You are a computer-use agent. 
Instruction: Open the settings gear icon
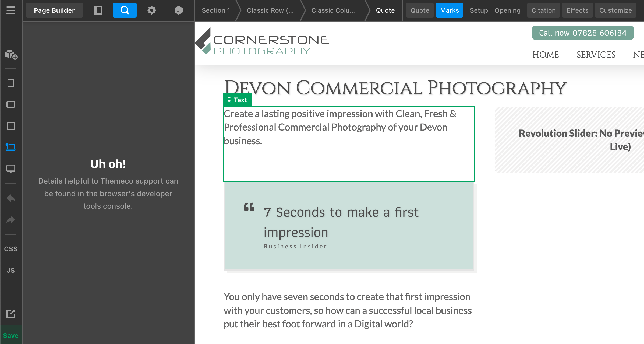click(151, 10)
